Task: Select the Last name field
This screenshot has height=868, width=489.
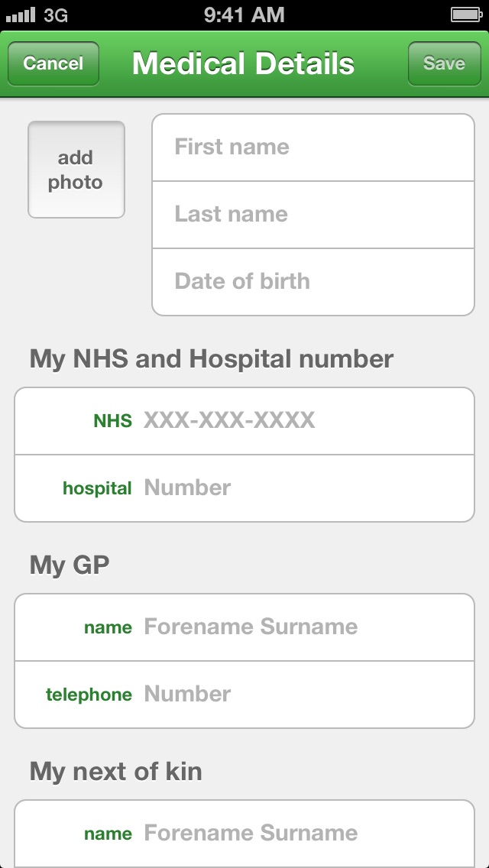Action: (313, 215)
